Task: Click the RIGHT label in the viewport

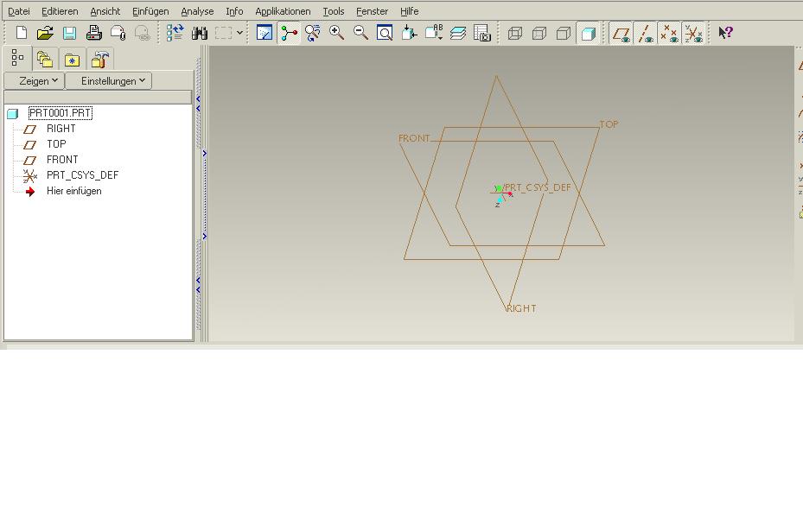Action: tap(521, 308)
